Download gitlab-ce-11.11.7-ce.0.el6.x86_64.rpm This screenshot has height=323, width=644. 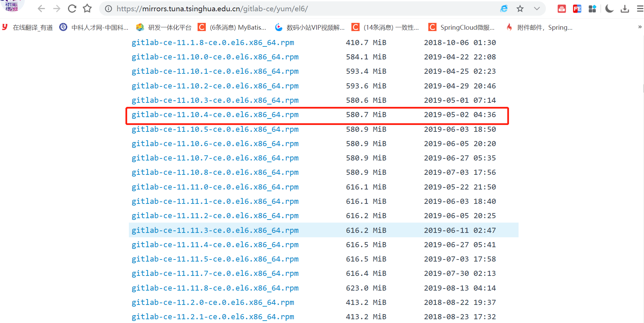click(215, 273)
